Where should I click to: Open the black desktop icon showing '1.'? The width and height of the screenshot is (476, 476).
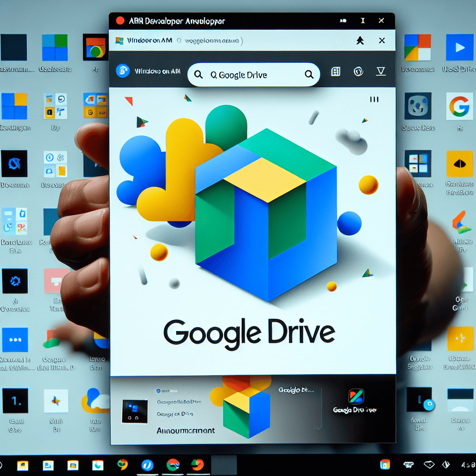tap(15, 401)
